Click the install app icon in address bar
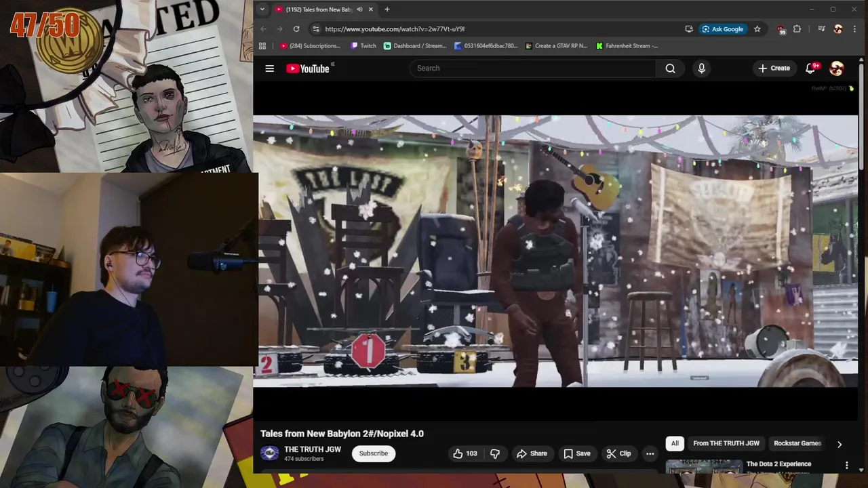 [x=689, y=29]
